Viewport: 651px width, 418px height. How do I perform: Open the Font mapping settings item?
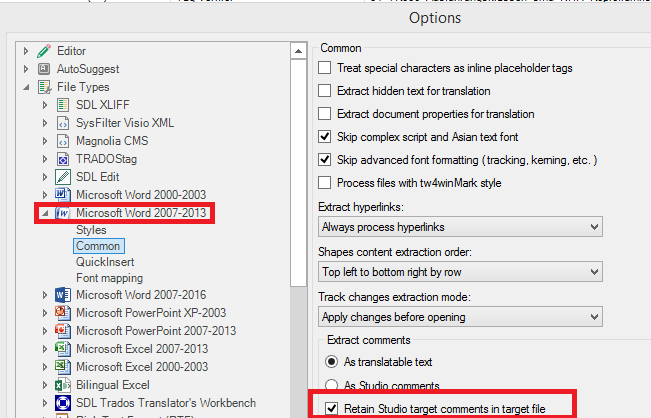[x=110, y=278]
